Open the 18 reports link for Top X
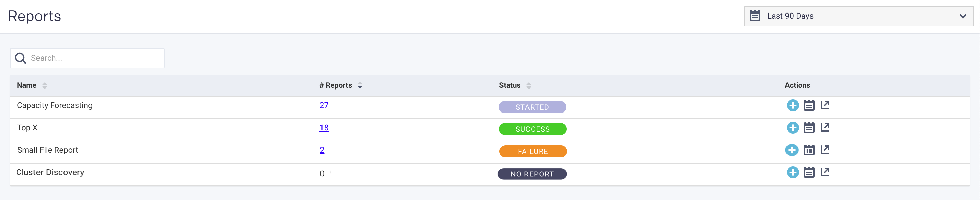 coord(324,128)
